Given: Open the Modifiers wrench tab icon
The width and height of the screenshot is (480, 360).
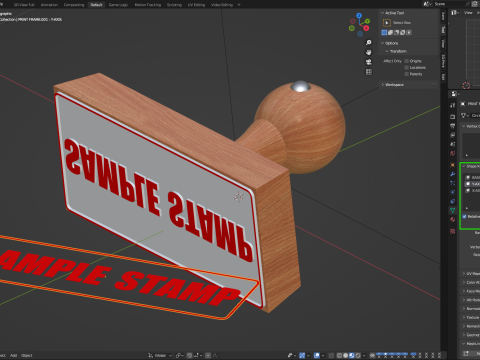Looking at the screenshot, I should pyautogui.click(x=452, y=174).
